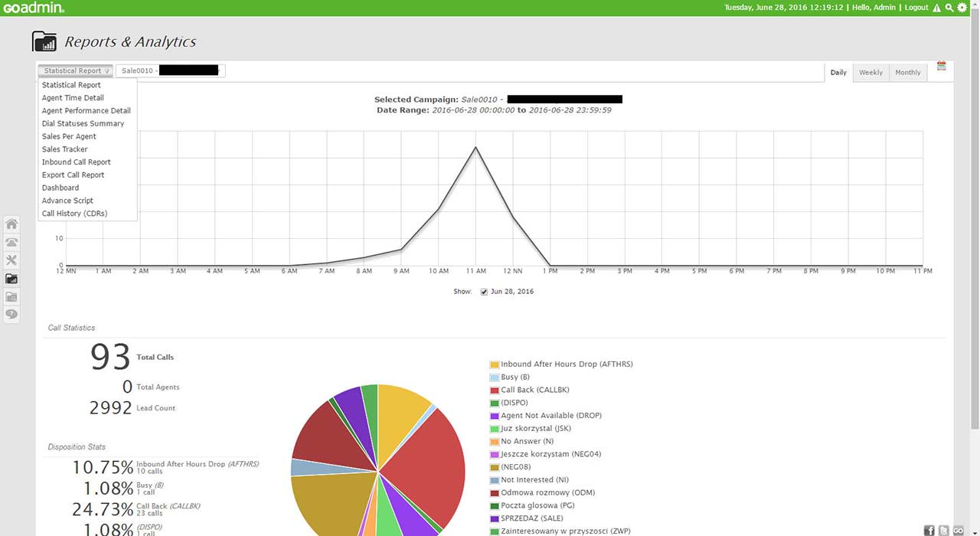
Task: Click the 93 Total Calls value
Action: (x=110, y=357)
